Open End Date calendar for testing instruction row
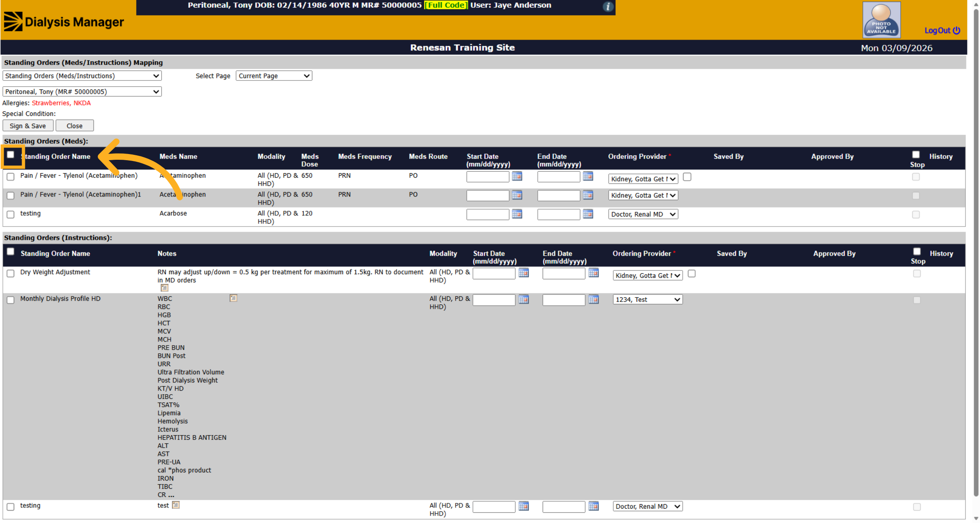 pyautogui.click(x=594, y=506)
